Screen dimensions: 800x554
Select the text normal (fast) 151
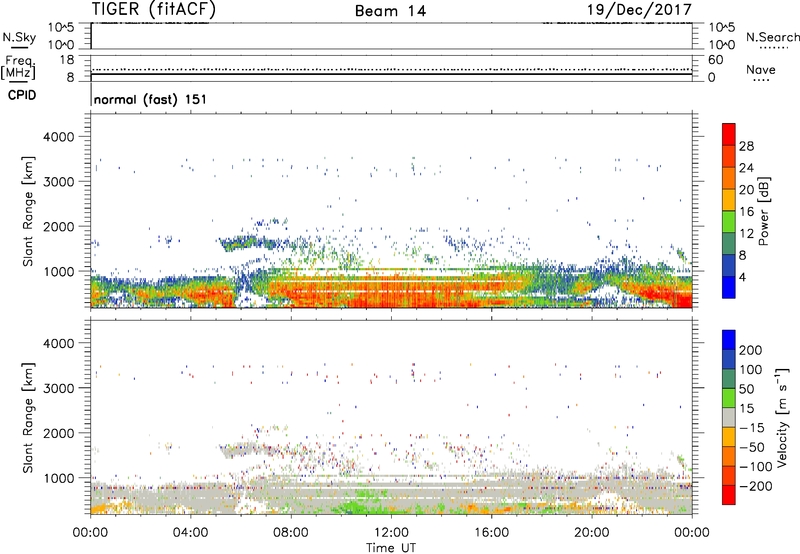(x=151, y=99)
